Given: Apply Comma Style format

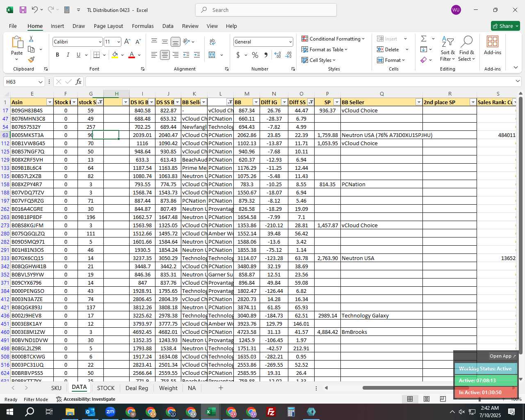Looking at the screenshot, I should point(266,55).
